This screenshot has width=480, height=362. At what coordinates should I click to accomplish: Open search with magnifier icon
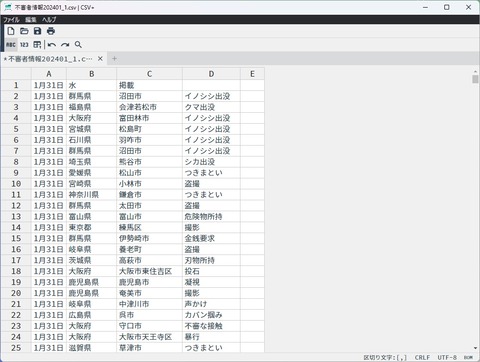[78, 45]
